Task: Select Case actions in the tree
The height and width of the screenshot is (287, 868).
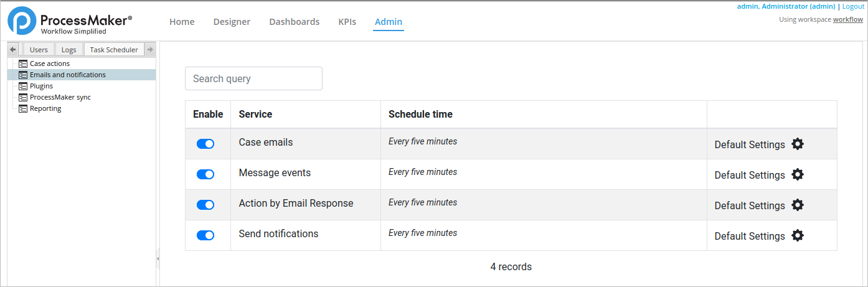Action: click(x=50, y=64)
